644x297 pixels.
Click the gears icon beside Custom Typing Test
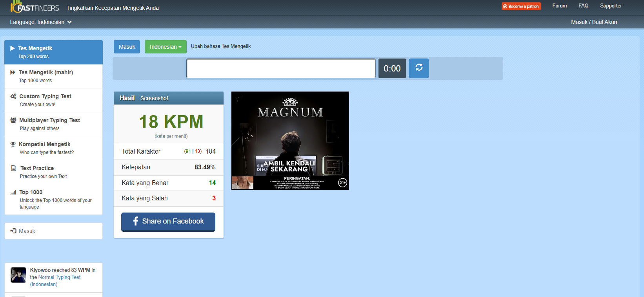[x=13, y=96]
